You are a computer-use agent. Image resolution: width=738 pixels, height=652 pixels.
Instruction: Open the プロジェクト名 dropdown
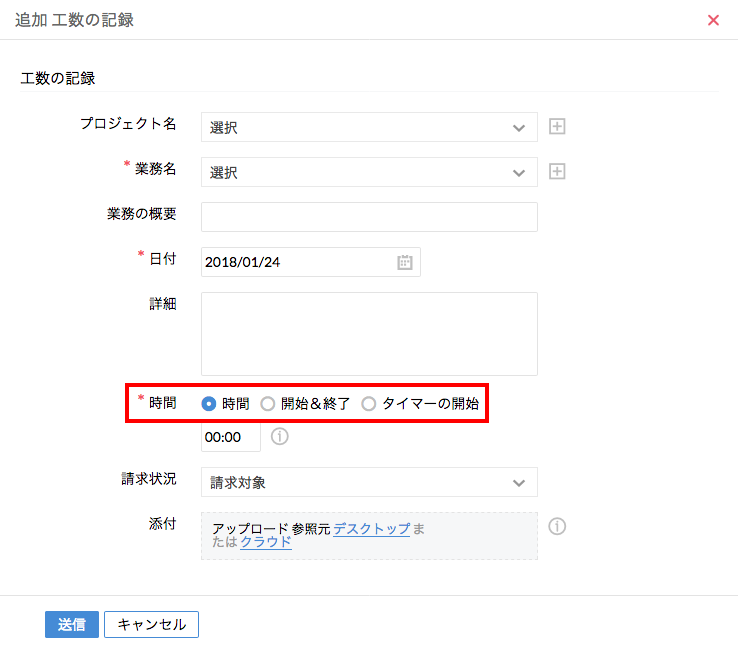point(369,127)
